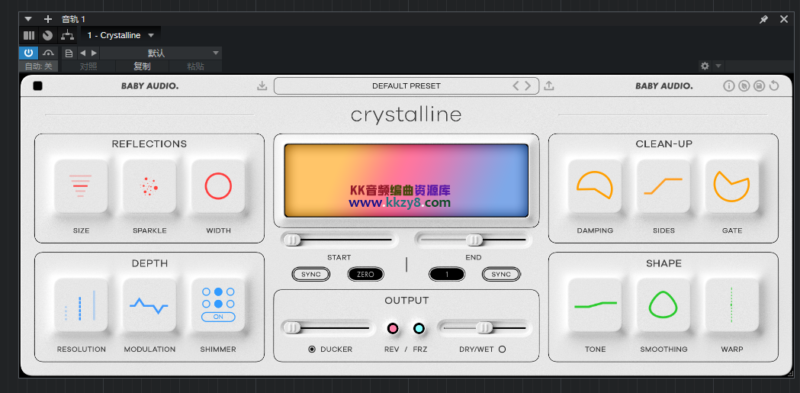Click the End time slider handle
Image resolution: width=800 pixels, height=393 pixels.
474,240
